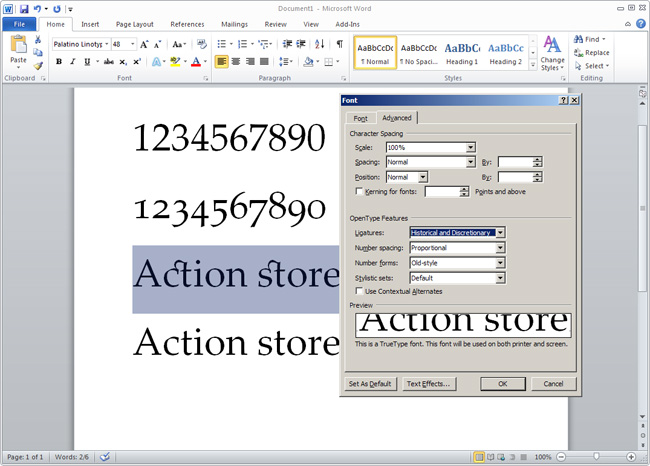Open Text Effects glowing A icon
Image resolution: width=650 pixels, height=466 pixels.
point(157,62)
